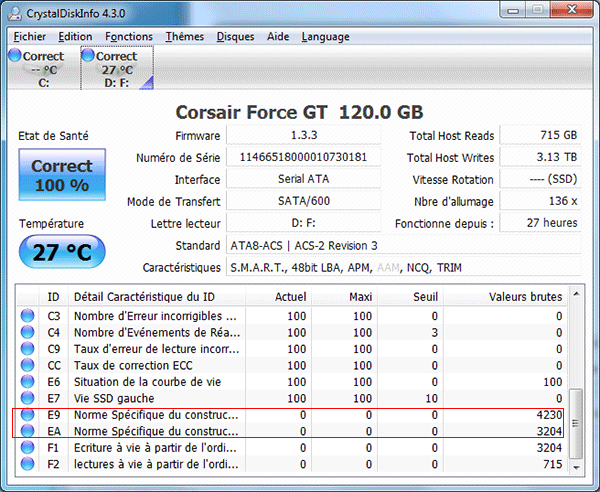The image size is (600, 492).
Task: Open the Edition menu
Action: [x=75, y=37]
